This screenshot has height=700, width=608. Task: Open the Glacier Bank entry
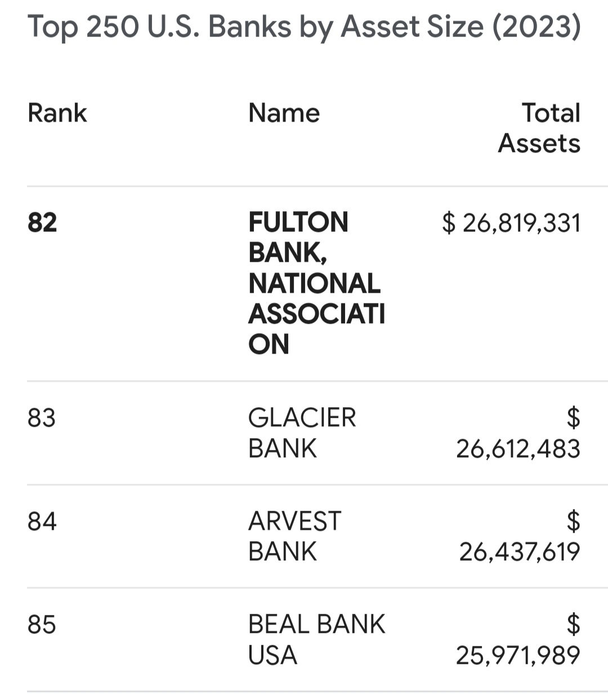coord(302,433)
